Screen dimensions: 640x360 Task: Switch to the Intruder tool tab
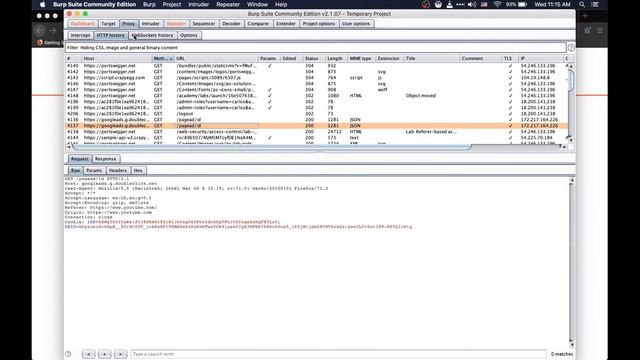tap(151, 24)
